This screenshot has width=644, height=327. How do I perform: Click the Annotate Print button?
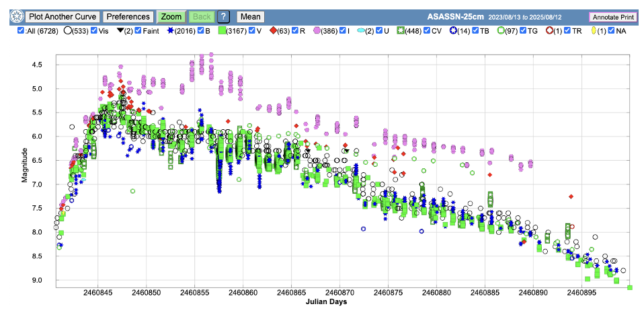pyautogui.click(x=613, y=17)
